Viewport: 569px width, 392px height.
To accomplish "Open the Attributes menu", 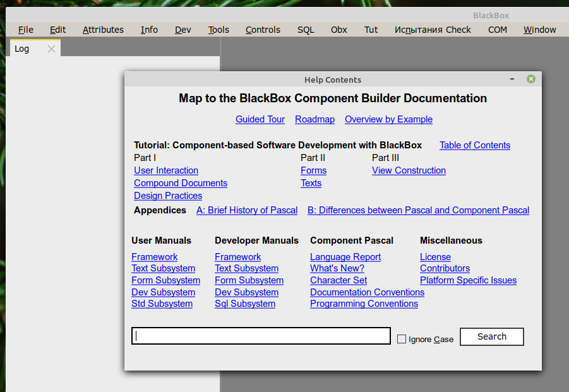I will click(103, 30).
